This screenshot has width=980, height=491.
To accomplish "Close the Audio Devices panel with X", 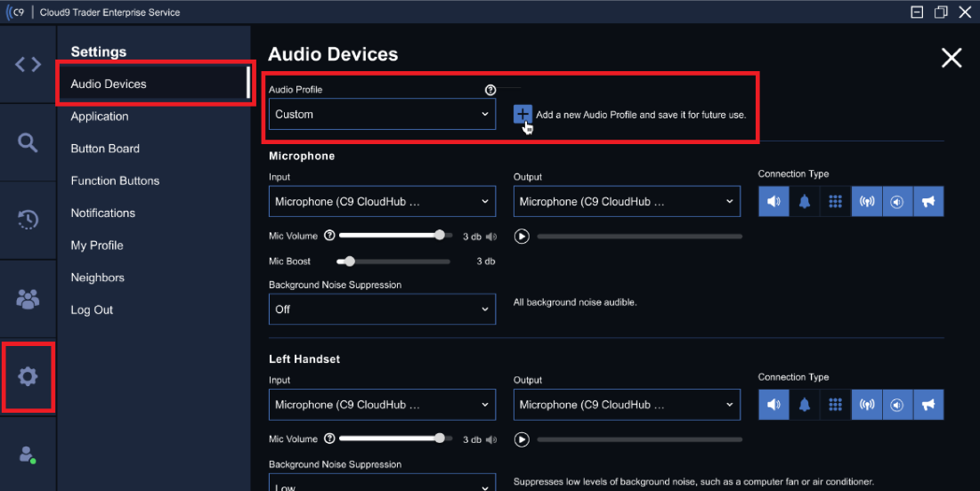I will pos(952,58).
